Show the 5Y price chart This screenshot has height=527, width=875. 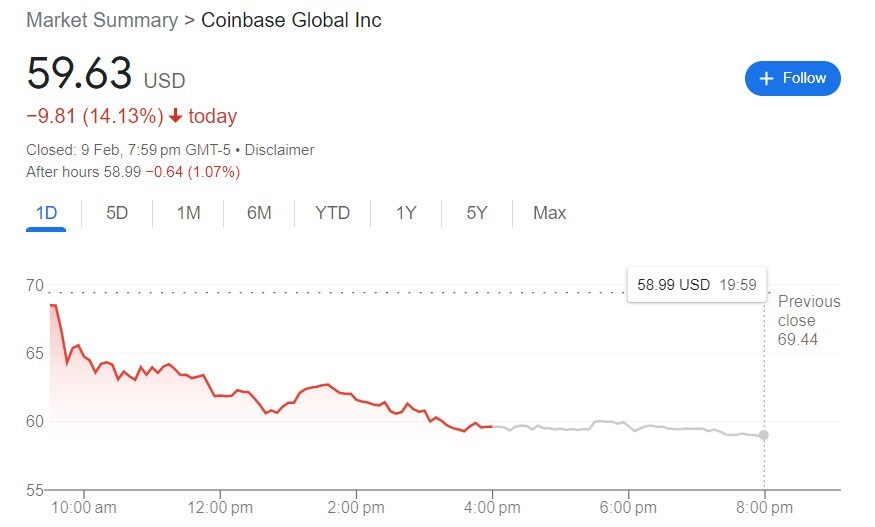click(477, 213)
